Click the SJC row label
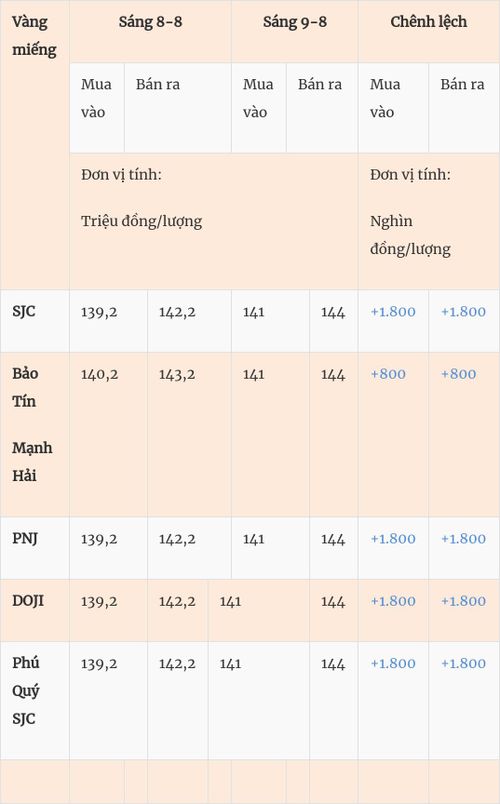 pos(24,312)
